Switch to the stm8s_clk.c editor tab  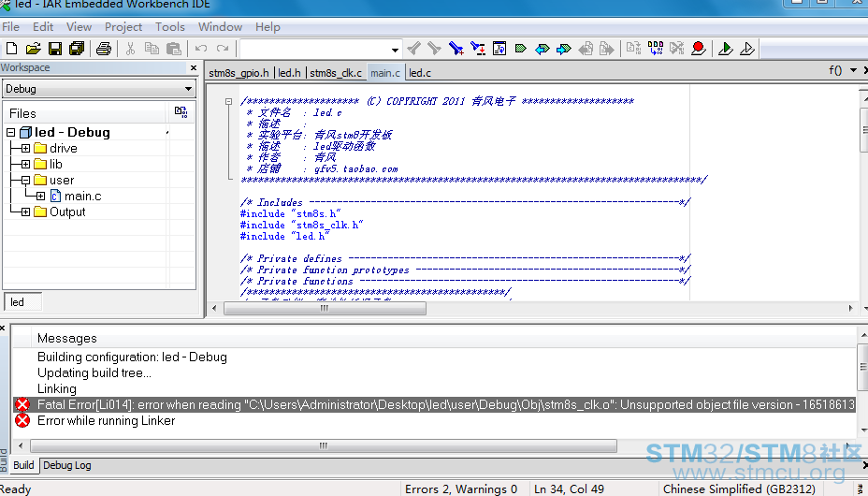336,73
